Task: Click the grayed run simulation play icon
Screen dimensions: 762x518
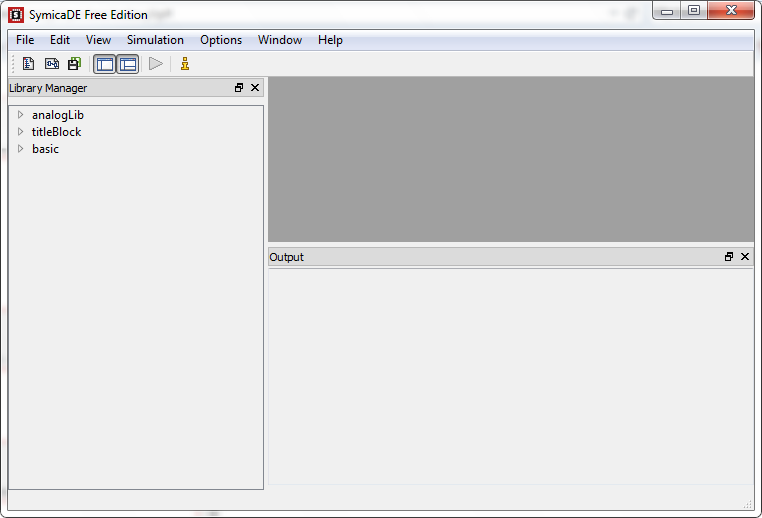Action: (x=156, y=64)
